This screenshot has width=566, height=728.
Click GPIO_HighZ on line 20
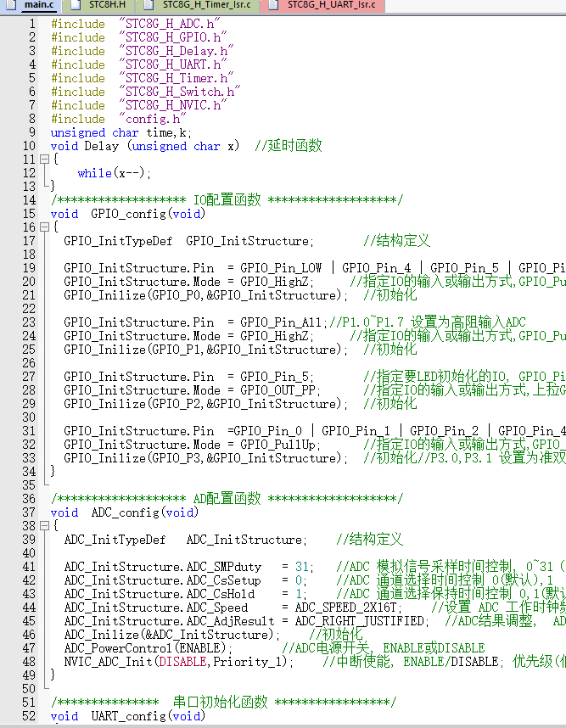(274, 282)
